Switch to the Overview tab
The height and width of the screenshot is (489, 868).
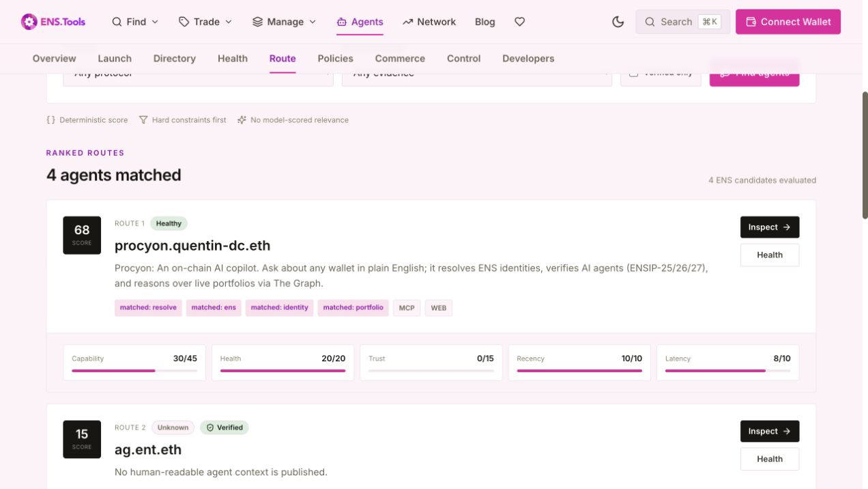[55, 59]
